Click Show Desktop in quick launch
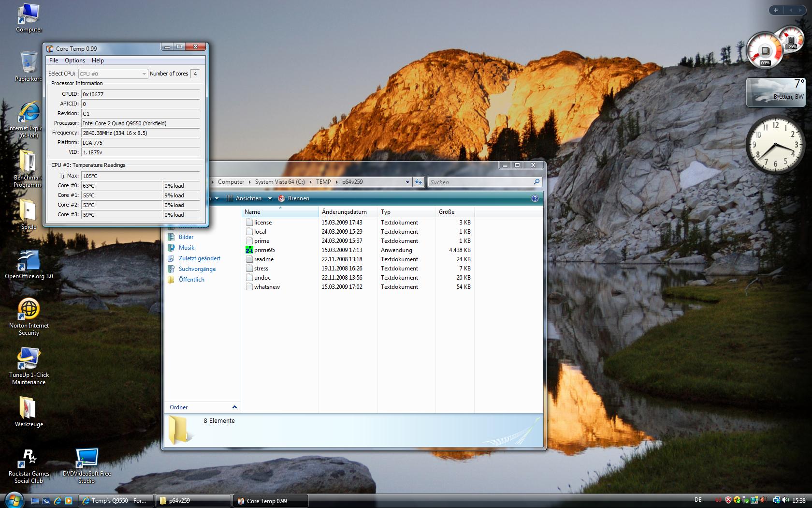 (x=35, y=501)
